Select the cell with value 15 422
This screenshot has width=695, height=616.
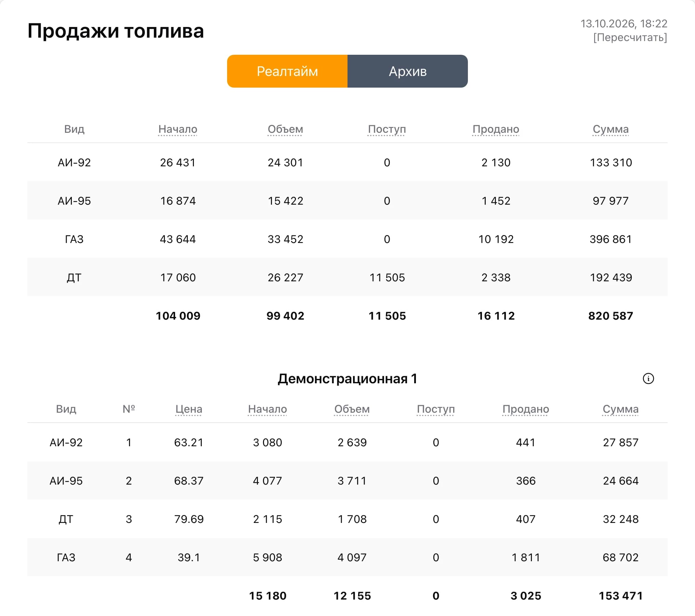tap(285, 201)
